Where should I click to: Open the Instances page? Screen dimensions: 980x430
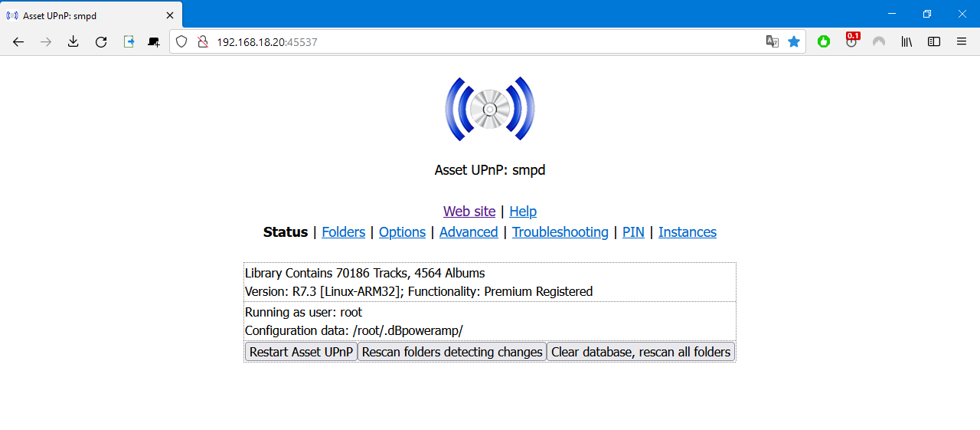click(x=688, y=232)
